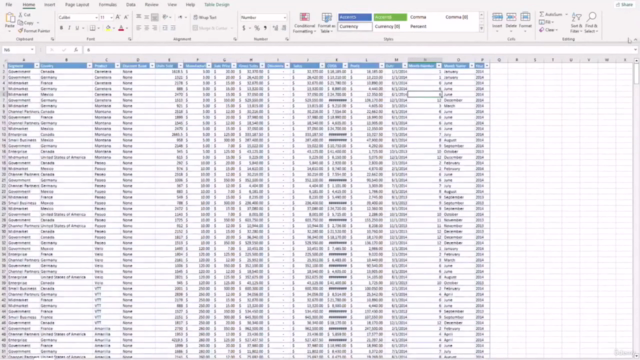Toggle Wrap Text
The width and height of the screenshot is (640, 360).
pyautogui.click(x=205, y=18)
